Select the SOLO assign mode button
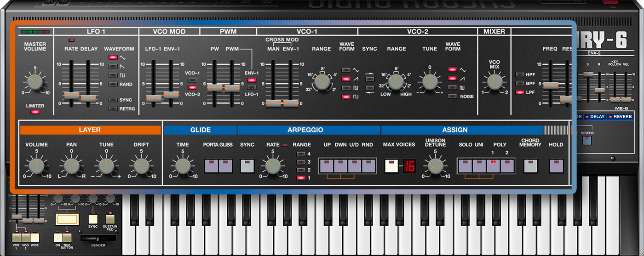The width and height of the screenshot is (644, 256). tap(466, 165)
